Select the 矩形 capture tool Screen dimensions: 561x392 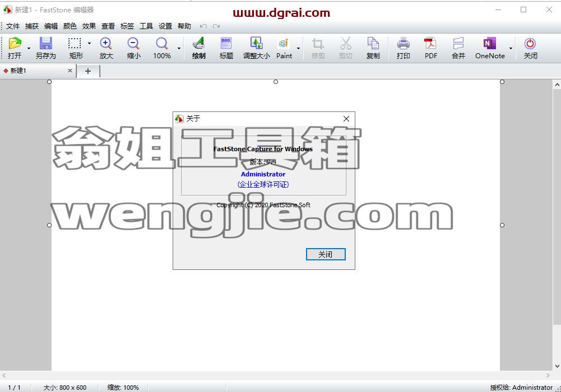[76, 48]
